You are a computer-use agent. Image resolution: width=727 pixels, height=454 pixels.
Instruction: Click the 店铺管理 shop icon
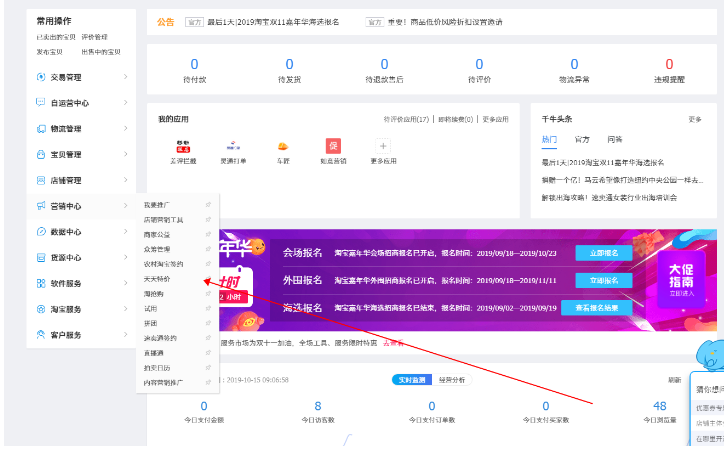click(x=41, y=180)
